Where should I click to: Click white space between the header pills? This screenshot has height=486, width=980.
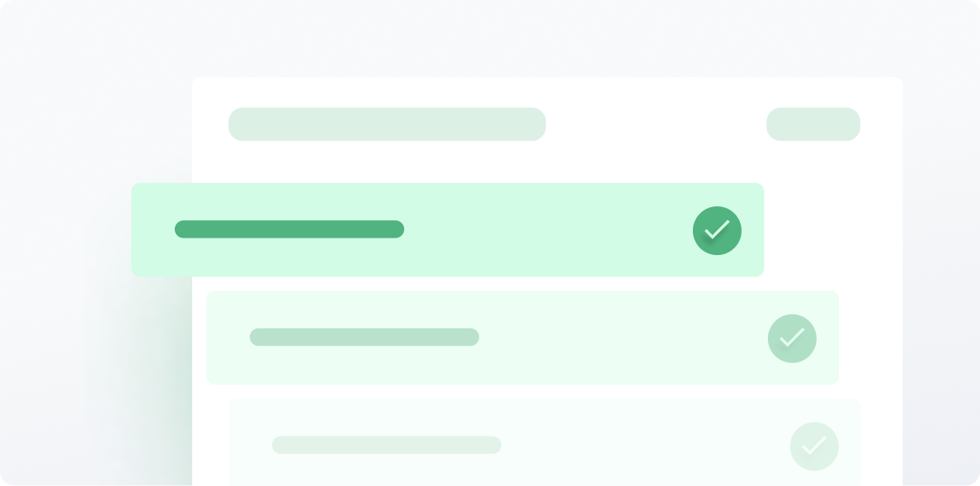tap(657, 124)
